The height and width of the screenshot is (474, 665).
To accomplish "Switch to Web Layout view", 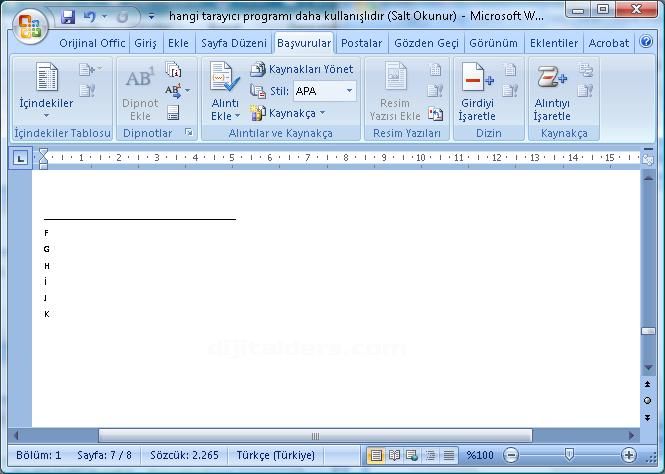I will click(411, 456).
